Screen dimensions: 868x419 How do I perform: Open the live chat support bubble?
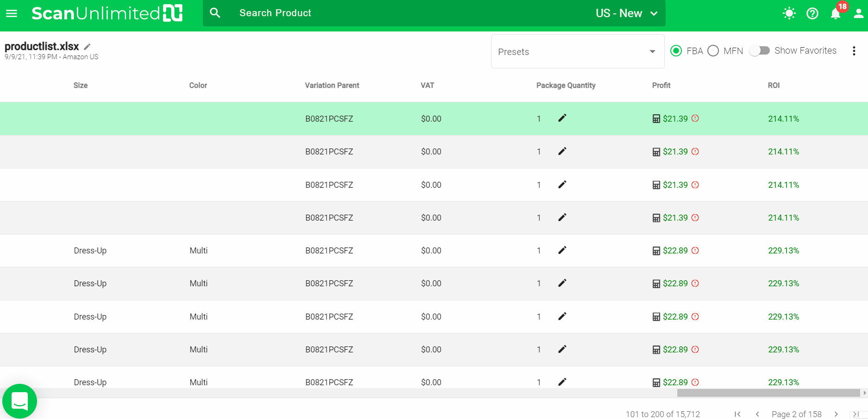[19, 401]
